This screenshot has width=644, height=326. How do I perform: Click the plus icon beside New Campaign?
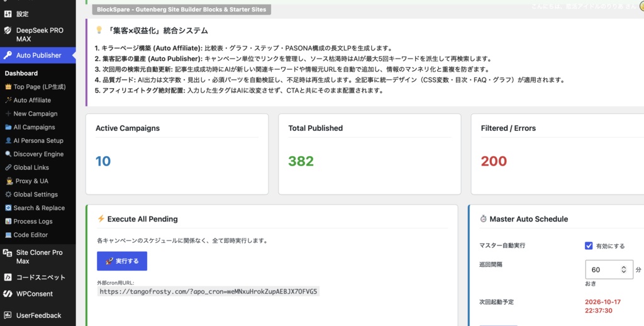8,114
